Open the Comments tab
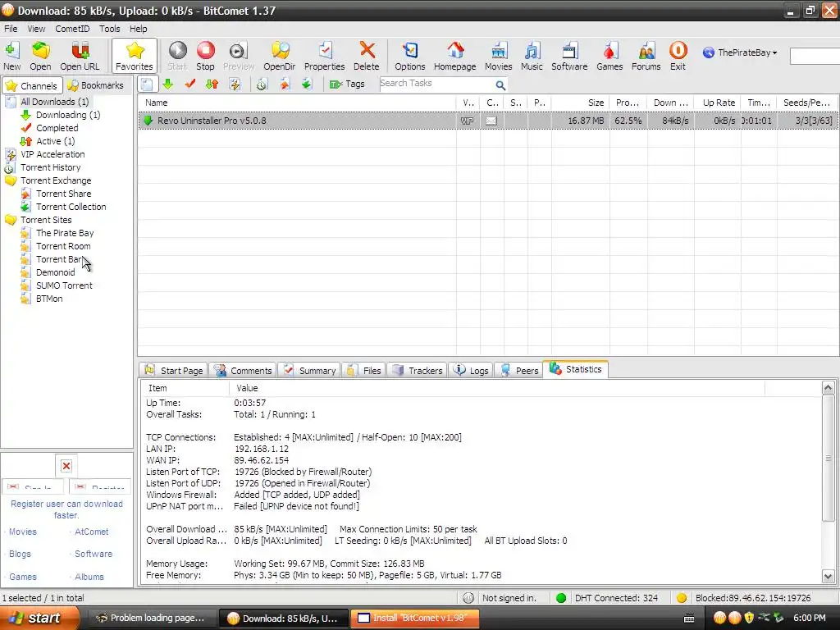The image size is (840, 630). [x=242, y=371]
